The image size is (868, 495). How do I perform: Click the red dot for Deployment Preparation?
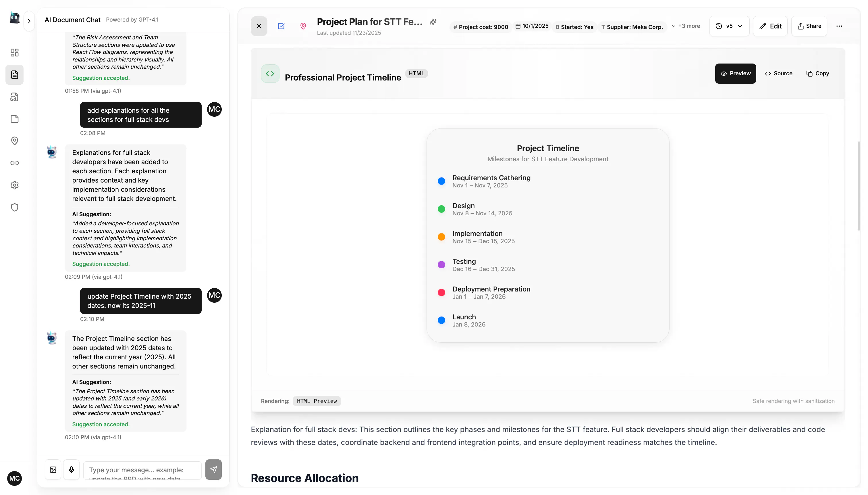click(441, 292)
